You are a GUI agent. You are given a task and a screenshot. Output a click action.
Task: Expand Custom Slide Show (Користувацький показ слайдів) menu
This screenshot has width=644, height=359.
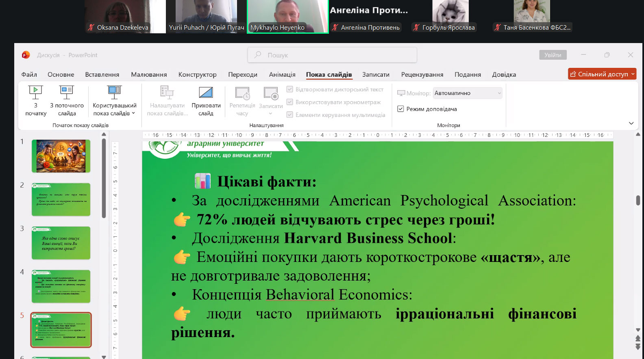point(114,109)
